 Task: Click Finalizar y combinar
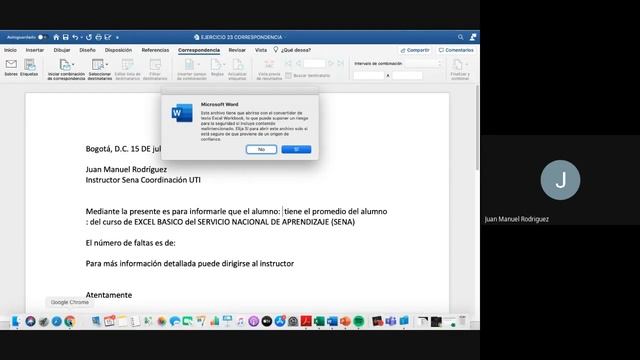(460, 69)
